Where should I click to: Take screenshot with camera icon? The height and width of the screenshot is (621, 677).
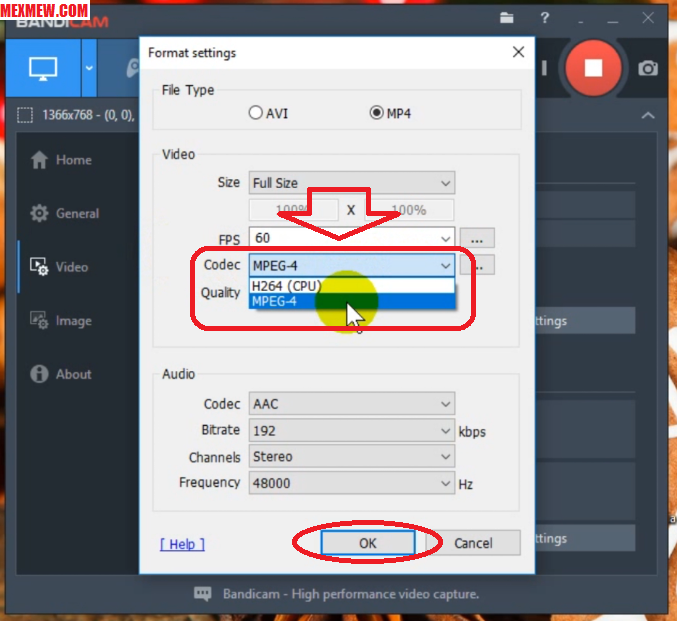tap(648, 68)
